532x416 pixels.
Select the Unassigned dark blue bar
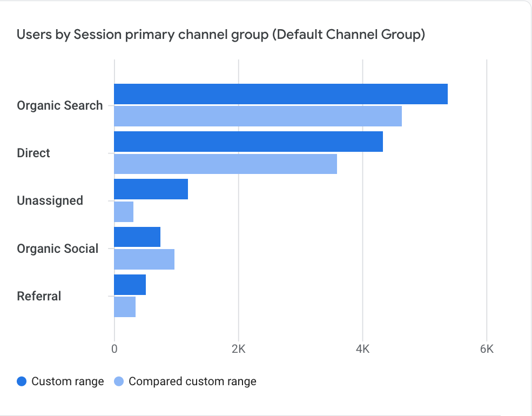[151, 189]
